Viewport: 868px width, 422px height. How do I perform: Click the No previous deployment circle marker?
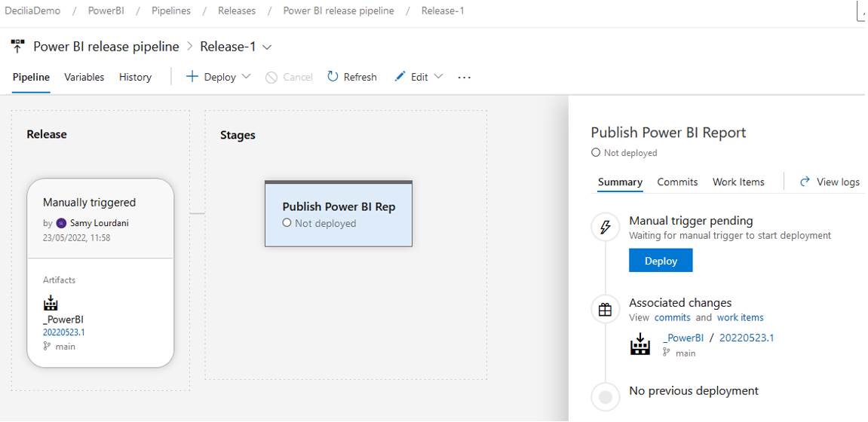pos(606,396)
